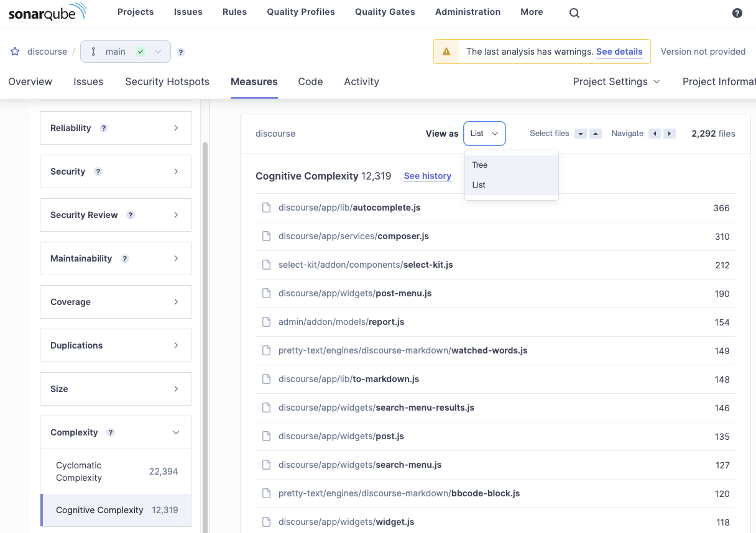Select Cognitive Complexity measure
This screenshot has width=756, height=533.
tap(116, 510)
